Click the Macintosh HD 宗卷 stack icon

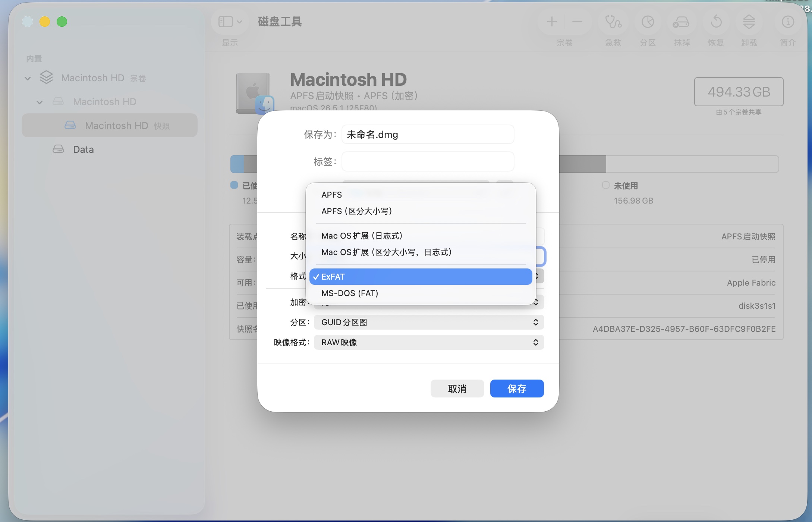(x=46, y=78)
